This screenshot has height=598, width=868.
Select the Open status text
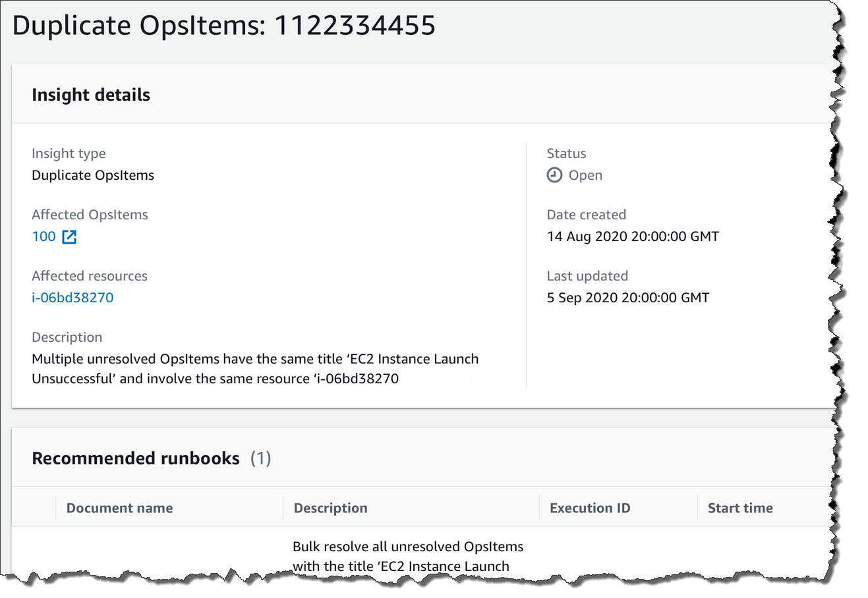click(x=585, y=175)
